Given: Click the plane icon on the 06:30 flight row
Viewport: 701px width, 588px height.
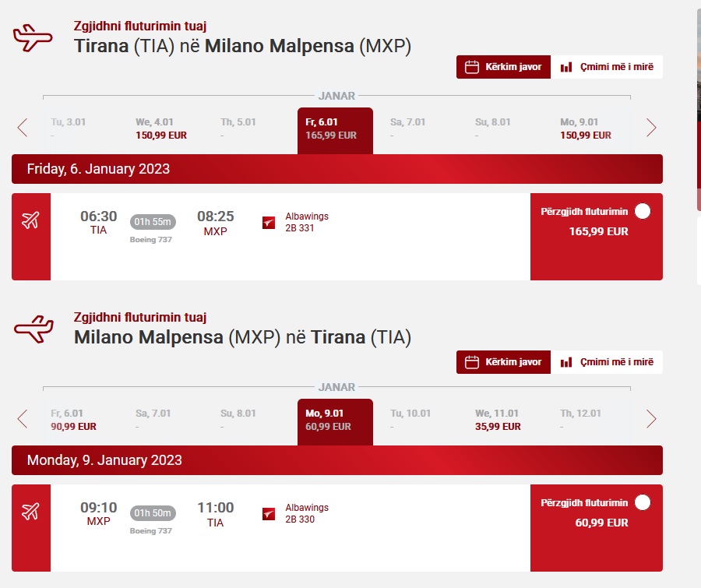Looking at the screenshot, I should click(30, 220).
